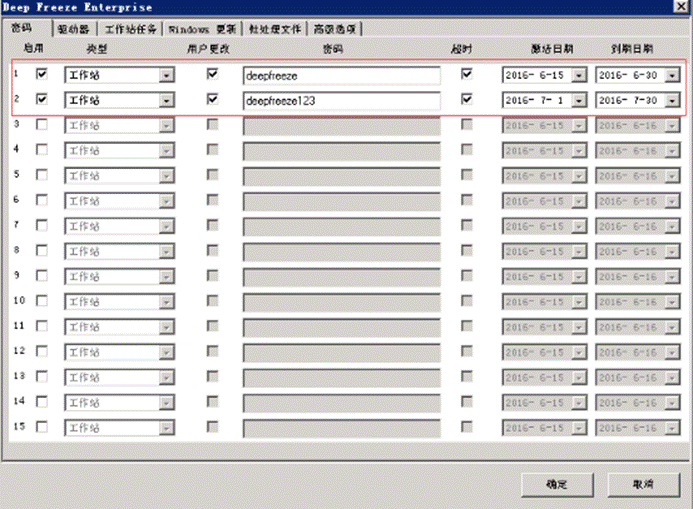Open the 工作站任务 tab
The image size is (693, 509).
point(130,29)
